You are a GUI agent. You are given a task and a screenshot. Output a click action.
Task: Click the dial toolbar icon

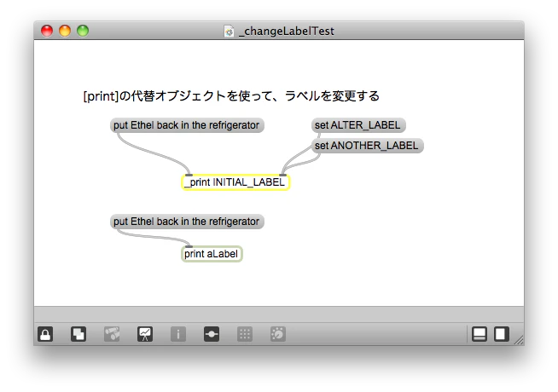pyautogui.click(x=278, y=334)
